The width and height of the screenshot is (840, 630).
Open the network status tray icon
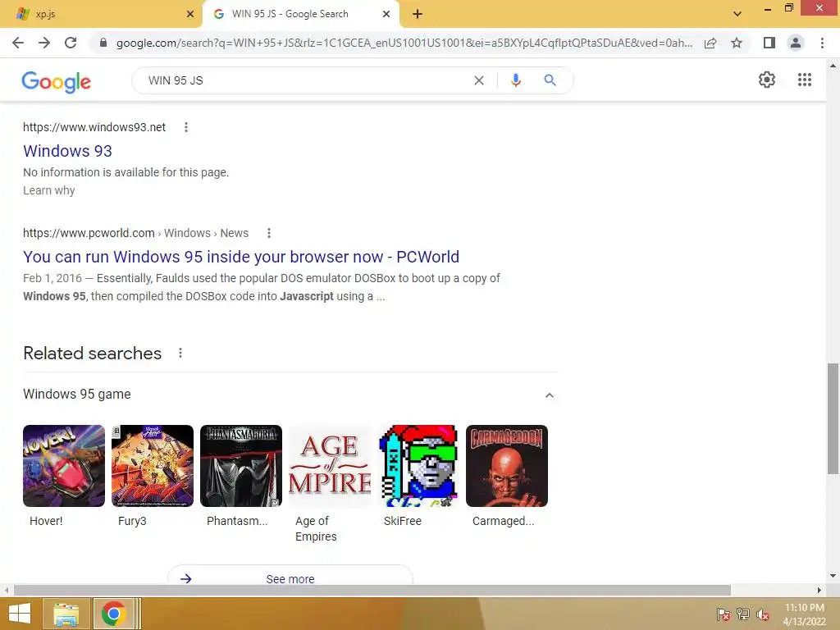tap(742, 614)
